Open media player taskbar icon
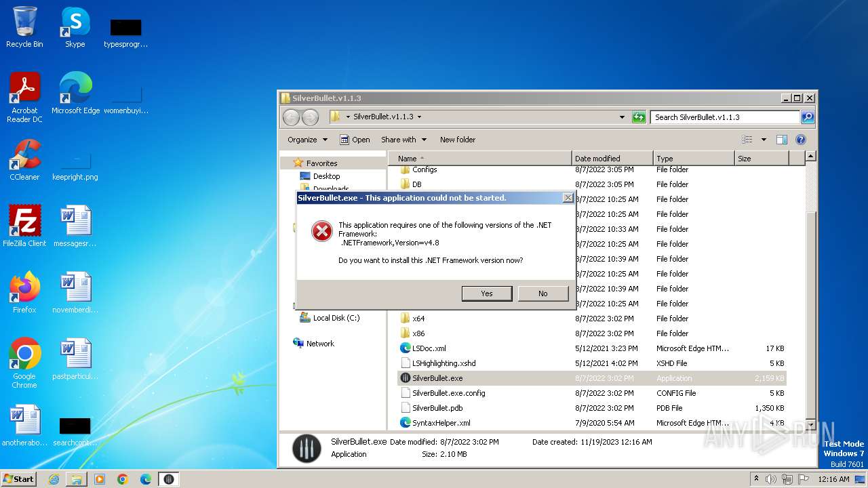Image resolution: width=868 pixels, height=488 pixels. click(x=100, y=479)
